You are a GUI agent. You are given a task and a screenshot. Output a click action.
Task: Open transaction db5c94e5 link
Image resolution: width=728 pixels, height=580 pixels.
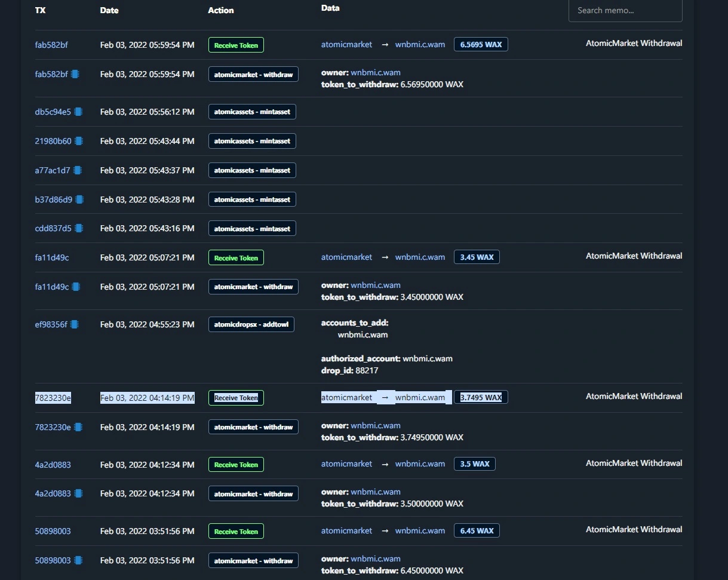pos(53,112)
